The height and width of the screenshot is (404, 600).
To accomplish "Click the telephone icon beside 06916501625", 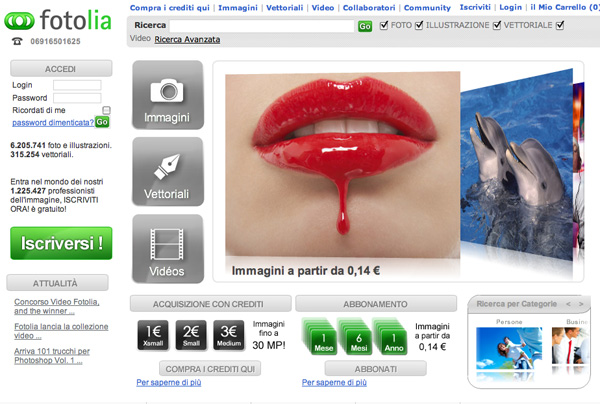I will point(17,41).
